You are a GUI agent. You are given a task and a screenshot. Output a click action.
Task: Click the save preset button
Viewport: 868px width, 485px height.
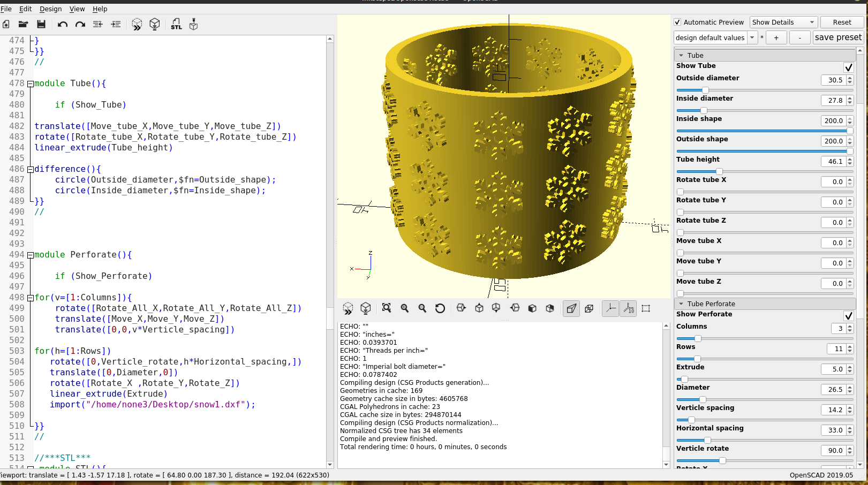(x=838, y=37)
